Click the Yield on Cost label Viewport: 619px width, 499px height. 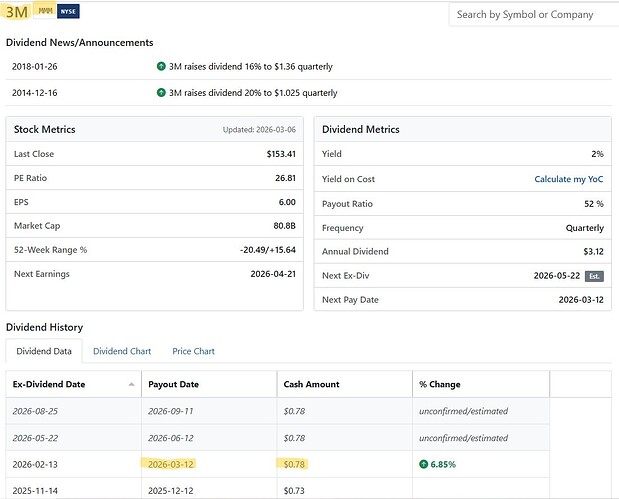click(348, 179)
